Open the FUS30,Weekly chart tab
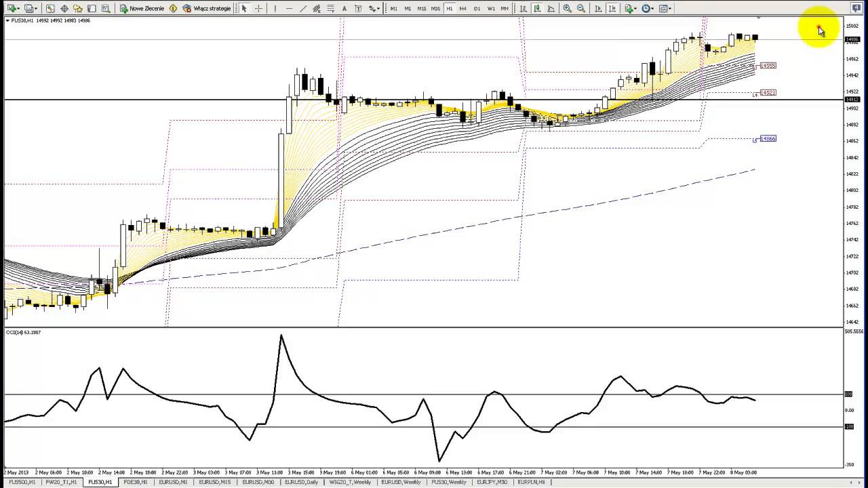868x488 pixels. (449, 483)
